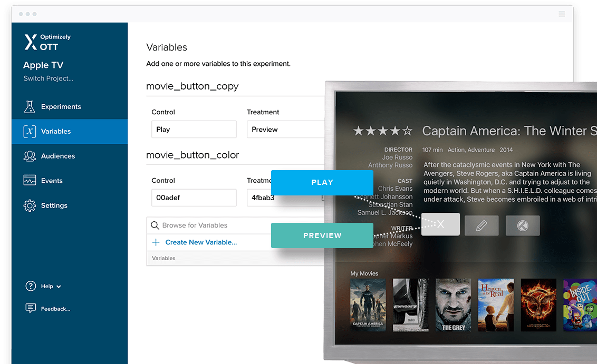
Task: Click the Apple TV project name
Action: (43, 65)
